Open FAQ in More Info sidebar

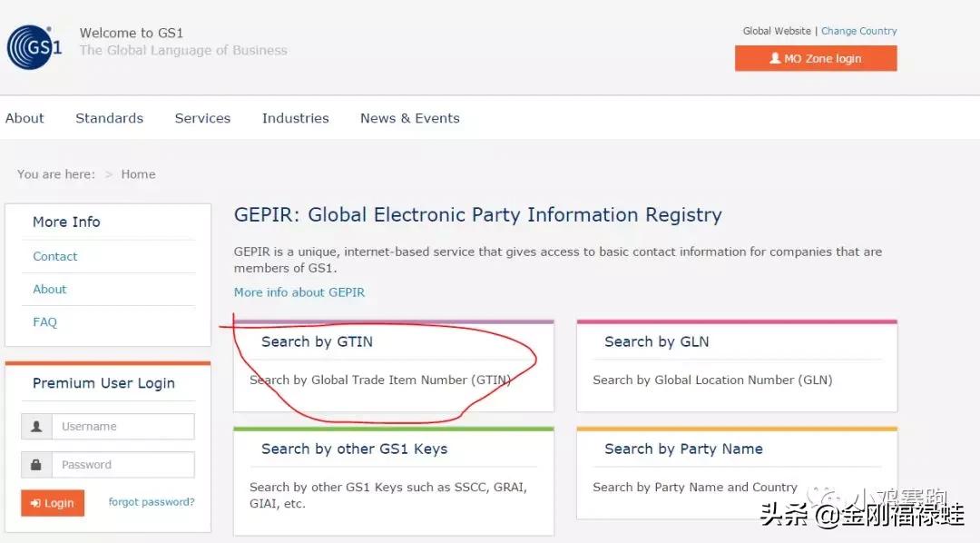44,322
